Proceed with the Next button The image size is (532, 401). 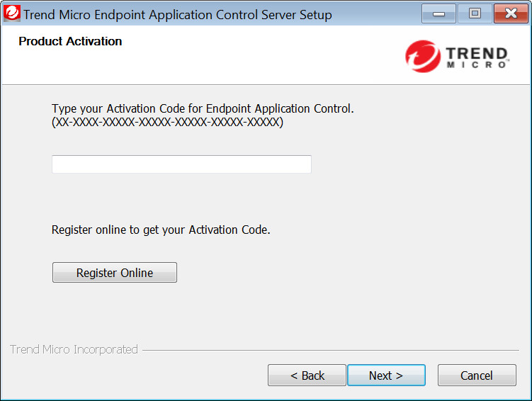[386, 375]
